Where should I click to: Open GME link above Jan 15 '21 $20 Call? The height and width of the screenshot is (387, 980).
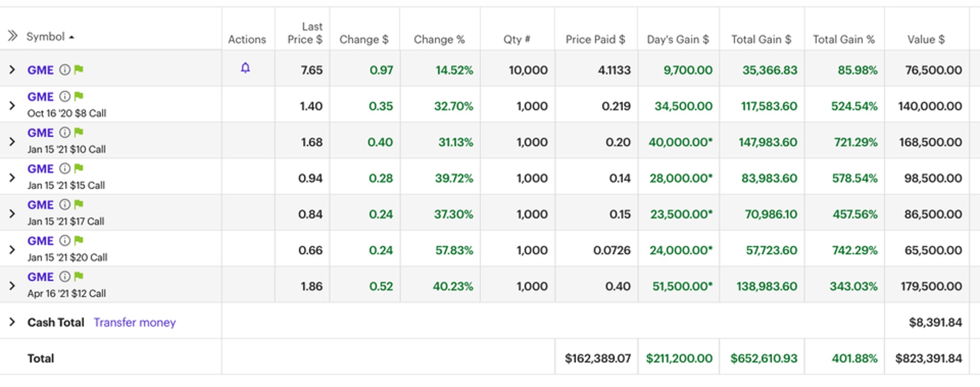(x=40, y=240)
